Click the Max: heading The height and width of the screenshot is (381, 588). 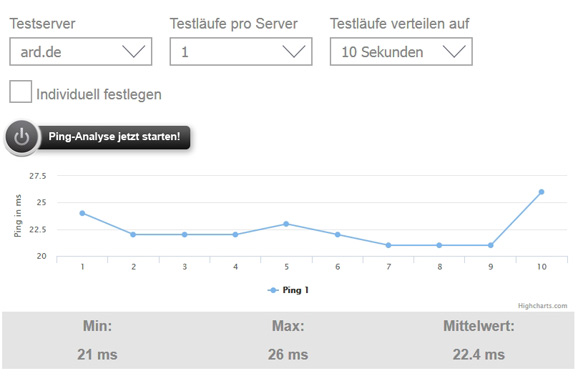pyautogui.click(x=288, y=326)
